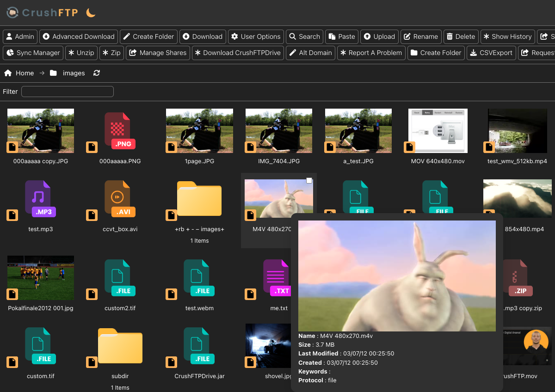Image resolution: width=555 pixels, height=392 pixels.
Task: Open the IMG_7404.JPG thumbnail
Action: pos(279,131)
